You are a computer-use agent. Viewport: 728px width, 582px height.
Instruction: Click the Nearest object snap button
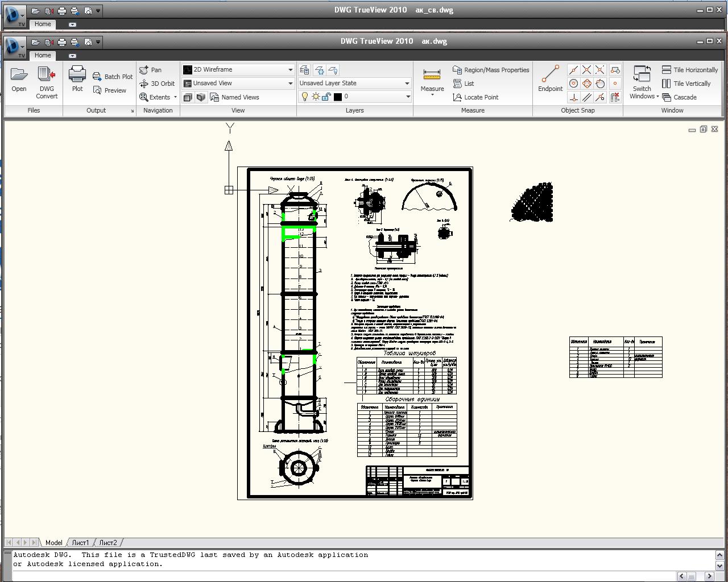pyautogui.click(x=600, y=97)
